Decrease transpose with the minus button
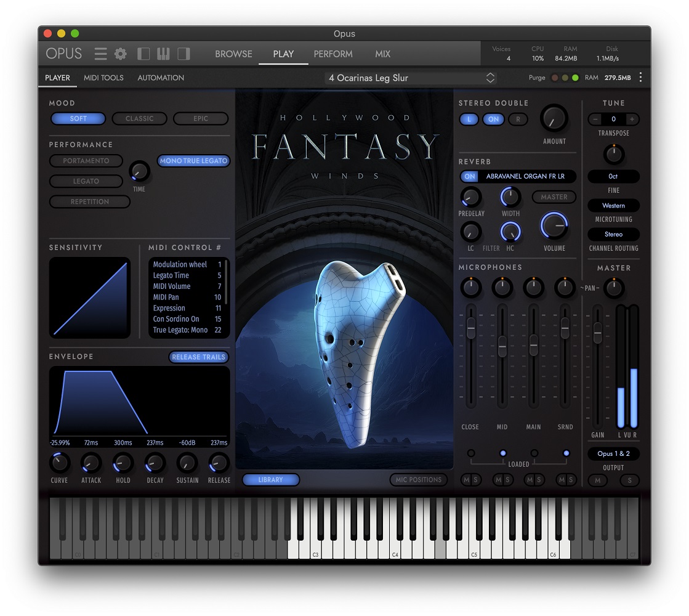Image resolution: width=689 pixels, height=616 pixels. 595,119
